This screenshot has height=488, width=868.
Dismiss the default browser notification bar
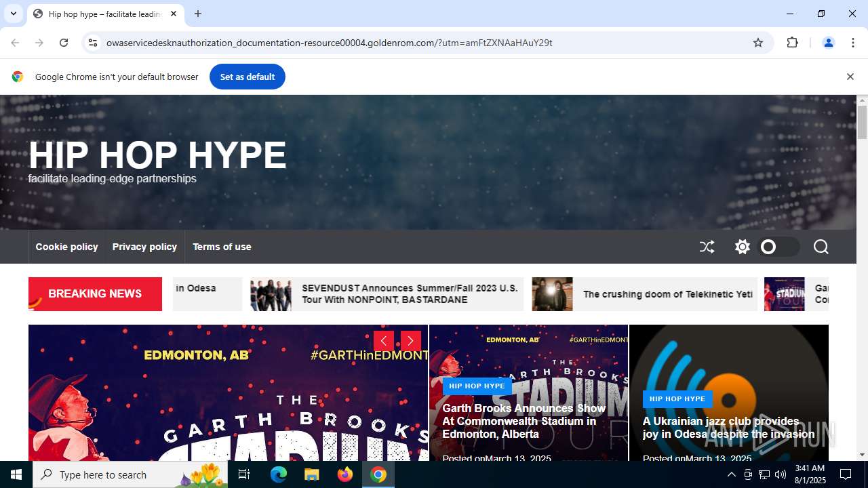[x=850, y=77]
